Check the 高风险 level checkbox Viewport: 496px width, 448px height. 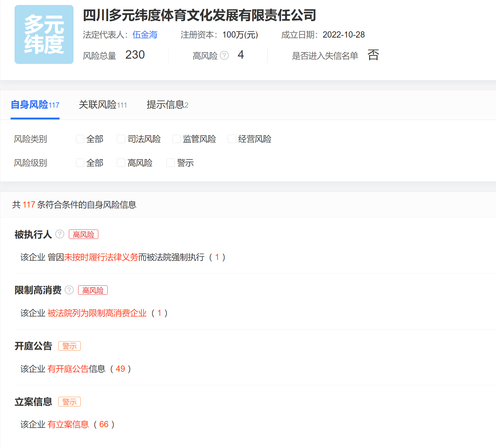click(x=121, y=163)
